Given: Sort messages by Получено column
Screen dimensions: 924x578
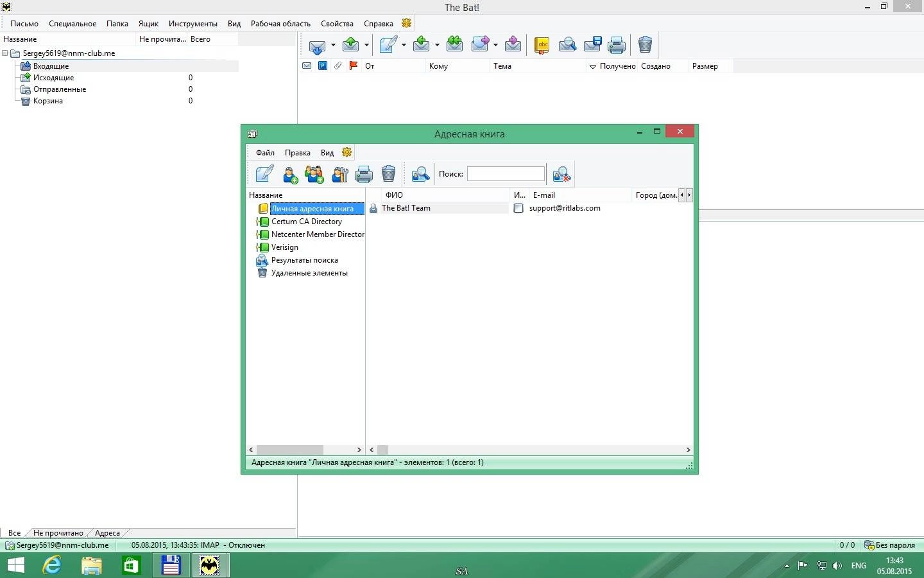Looking at the screenshot, I should pyautogui.click(x=612, y=66).
